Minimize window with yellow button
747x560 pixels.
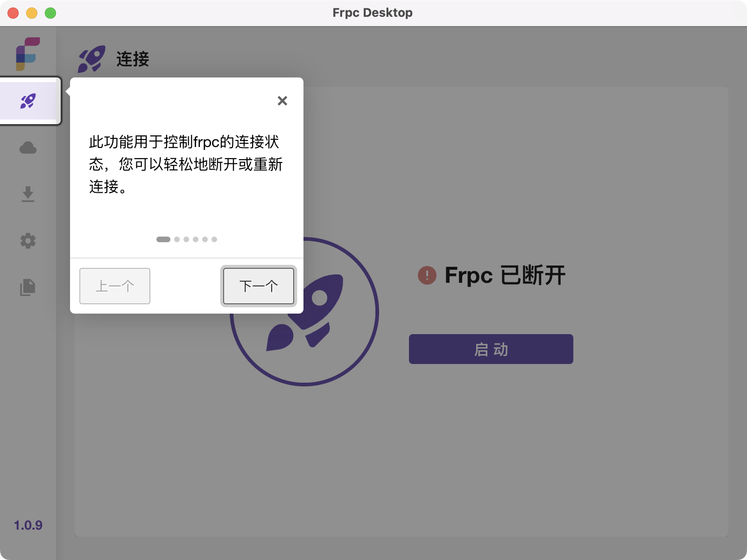[x=32, y=13]
